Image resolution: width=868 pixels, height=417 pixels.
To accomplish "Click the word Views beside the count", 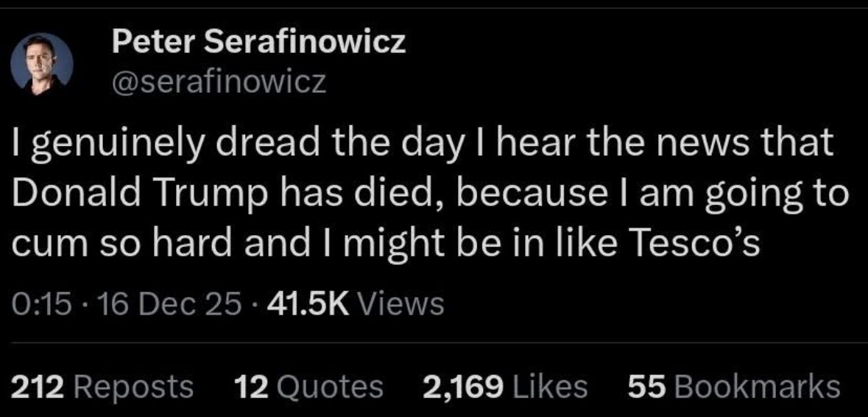I will pyautogui.click(x=402, y=303).
